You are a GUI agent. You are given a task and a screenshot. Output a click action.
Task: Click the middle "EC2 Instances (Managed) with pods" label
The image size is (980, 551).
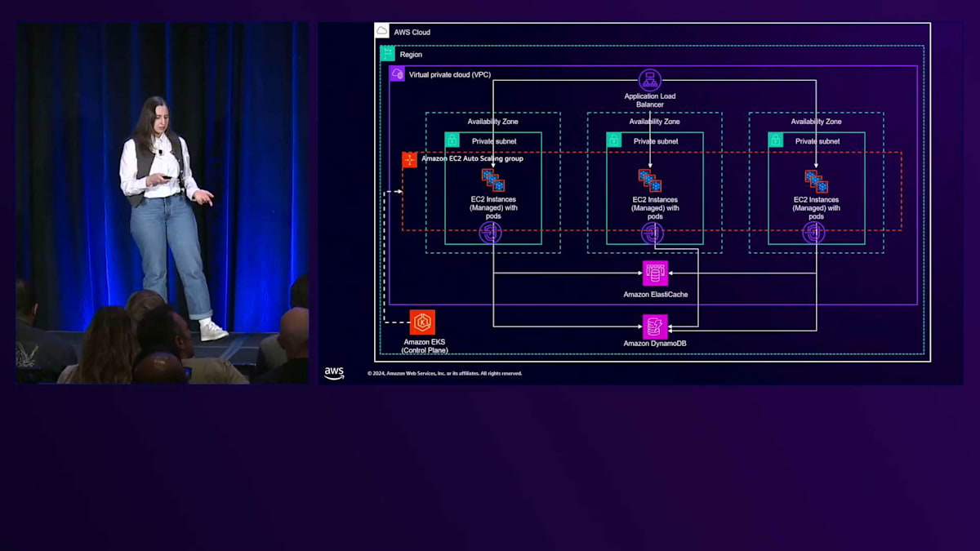(655, 208)
